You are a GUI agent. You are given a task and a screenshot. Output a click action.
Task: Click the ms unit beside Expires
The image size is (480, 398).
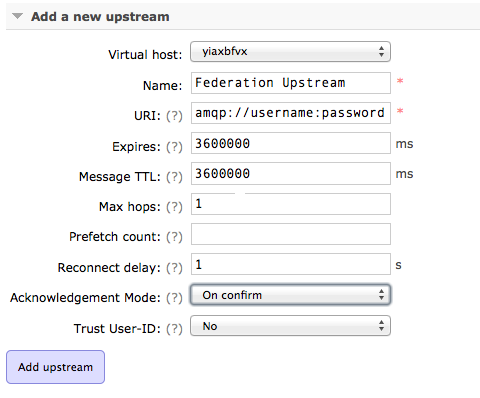pyautogui.click(x=404, y=144)
